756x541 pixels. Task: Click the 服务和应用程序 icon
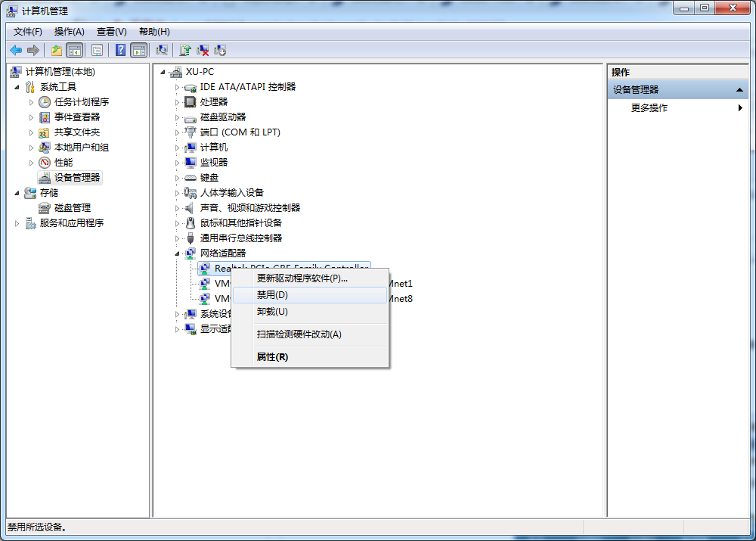30,223
